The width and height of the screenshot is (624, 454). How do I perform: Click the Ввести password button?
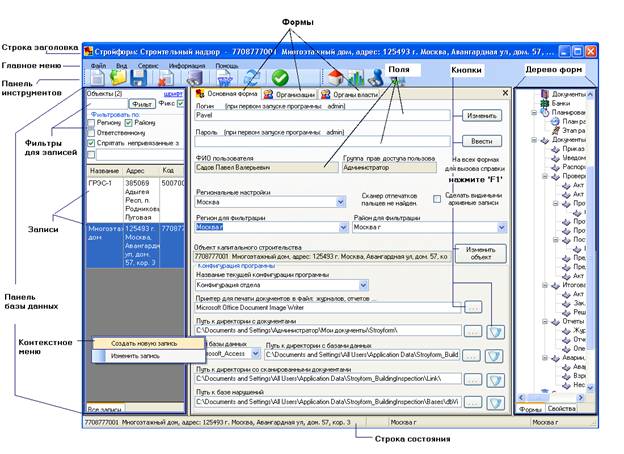[482, 141]
